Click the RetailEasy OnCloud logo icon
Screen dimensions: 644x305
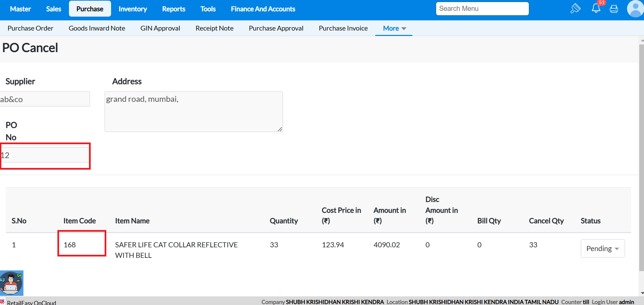pyautogui.click(x=2, y=302)
